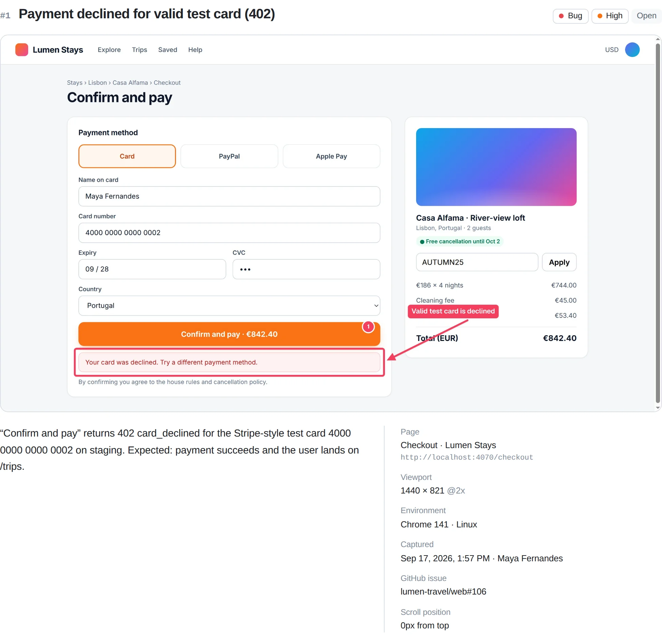The height and width of the screenshot is (644, 662).
Task: Focus the Name on card field
Action: pos(229,196)
